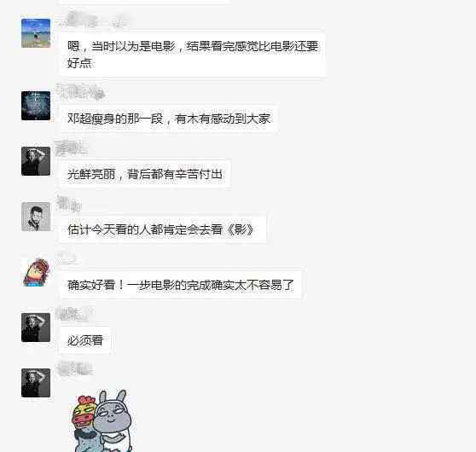Click avatar beside the rabbit sticker
The height and width of the screenshot is (452, 476).
click(x=36, y=383)
